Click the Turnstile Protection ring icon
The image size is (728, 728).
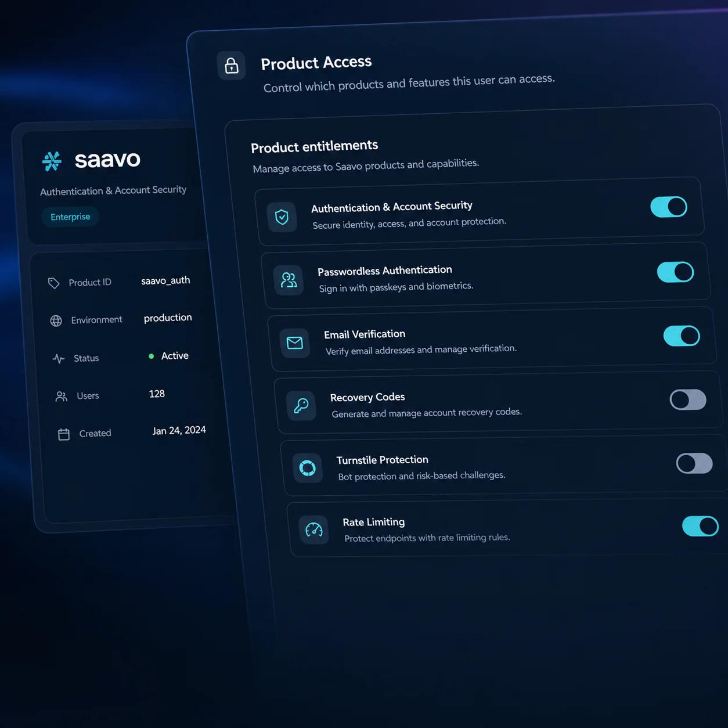tap(308, 467)
